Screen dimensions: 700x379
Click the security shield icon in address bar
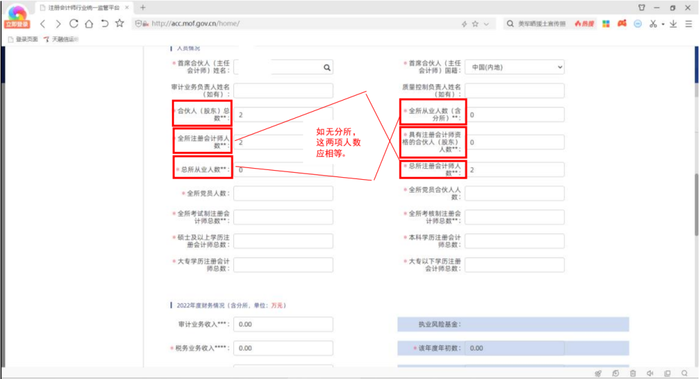tap(139, 24)
